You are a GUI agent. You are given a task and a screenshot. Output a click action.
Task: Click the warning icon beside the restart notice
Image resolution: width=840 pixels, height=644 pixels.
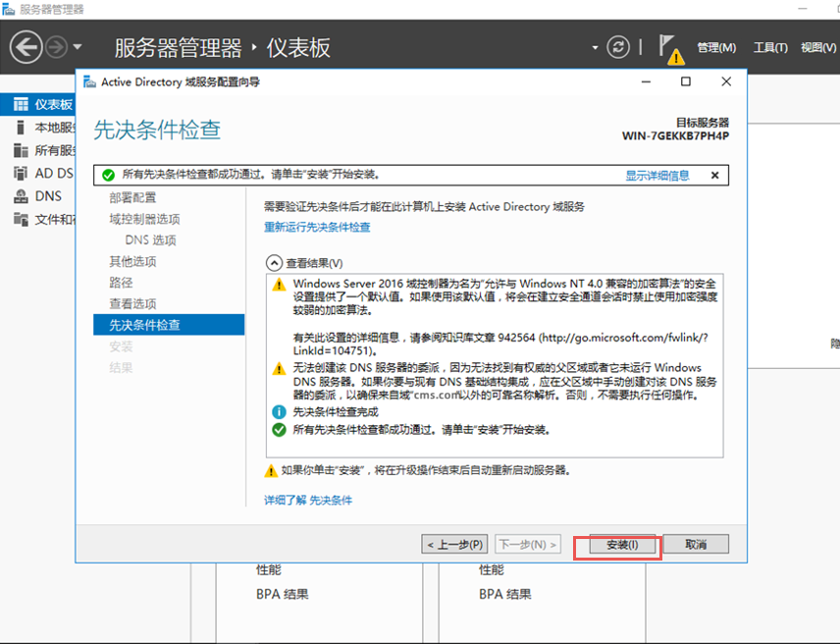(x=271, y=471)
